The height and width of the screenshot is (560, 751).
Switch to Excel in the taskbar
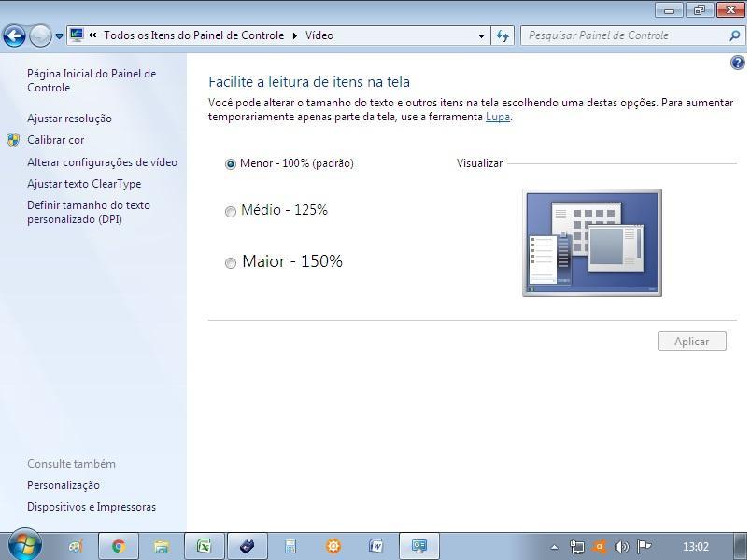[205, 546]
